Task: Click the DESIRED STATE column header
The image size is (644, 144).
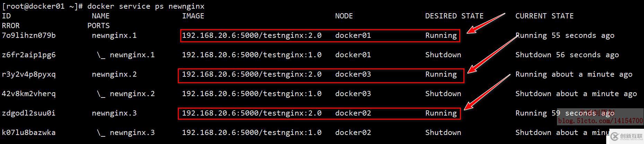Action: pyautogui.click(x=454, y=16)
